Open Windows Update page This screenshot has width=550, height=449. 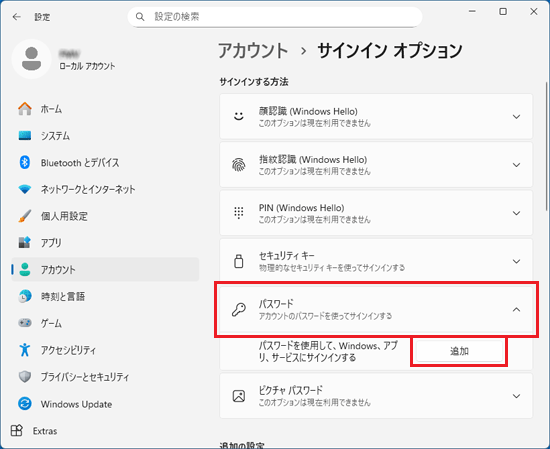pyautogui.click(x=105, y=404)
